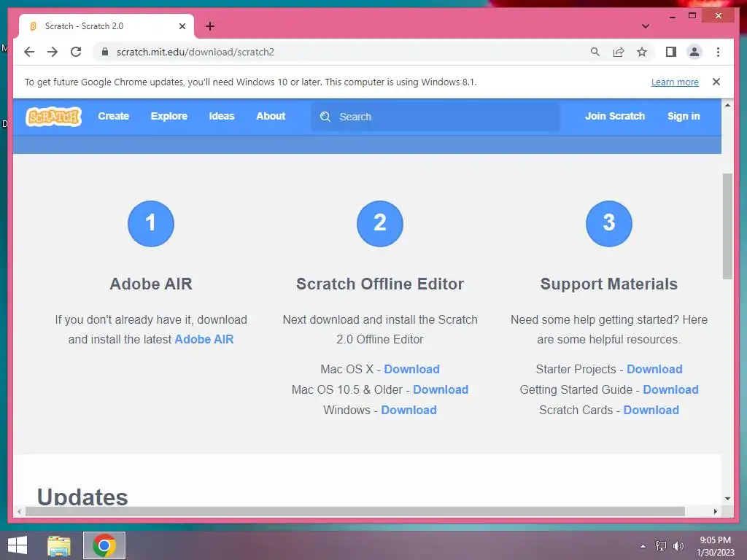The width and height of the screenshot is (747, 560).
Task: Click the volume speaker icon in tray
Action: coord(678,546)
